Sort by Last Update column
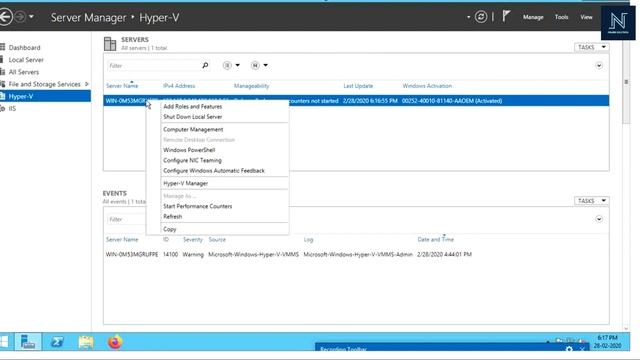The width and height of the screenshot is (640, 360). [358, 86]
